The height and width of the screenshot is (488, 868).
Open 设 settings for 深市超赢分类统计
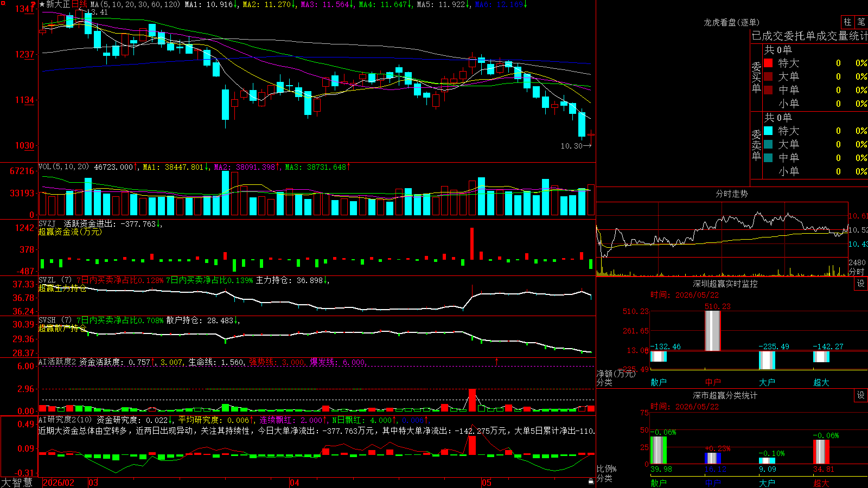(x=861, y=395)
